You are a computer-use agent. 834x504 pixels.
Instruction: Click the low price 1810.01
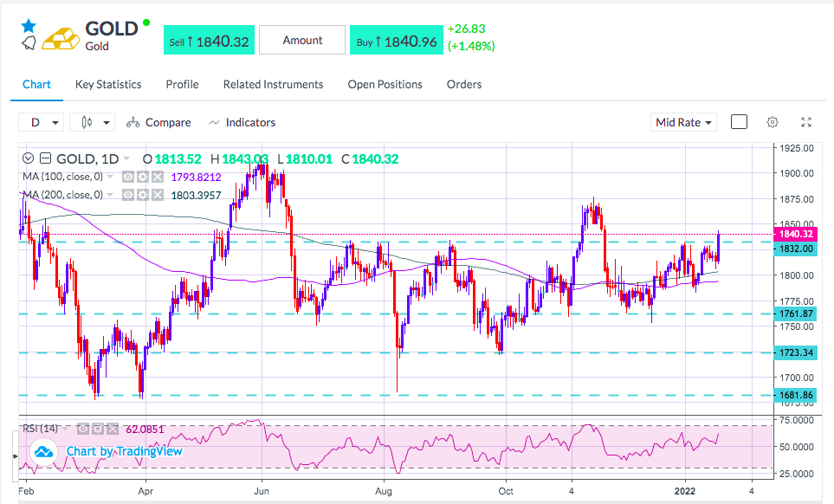click(x=309, y=159)
